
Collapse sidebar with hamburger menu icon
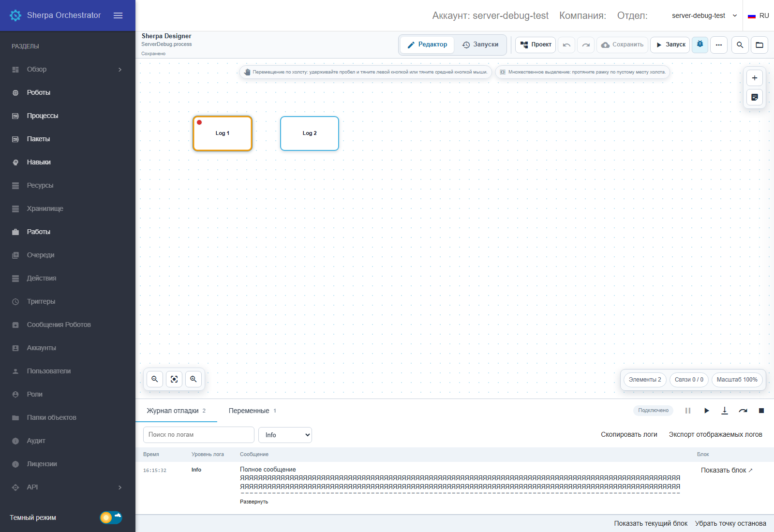pyautogui.click(x=118, y=15)
